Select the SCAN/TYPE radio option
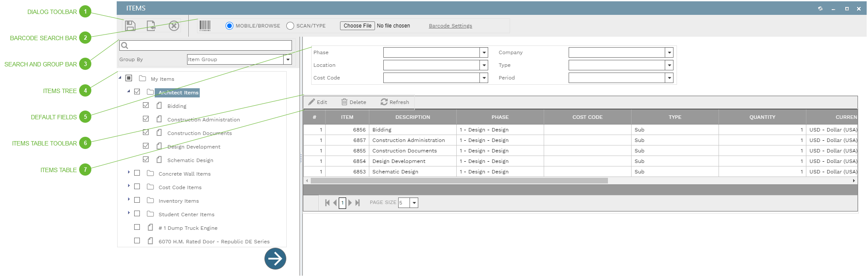Screen dimensions: 868x277 [290, 26]
